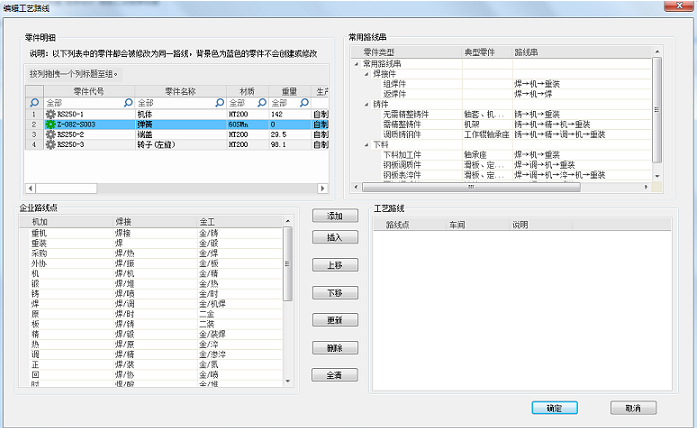Image resolution: width=697 pixels, height=428 pixels.
Task: Click the gear icon beside RS250-3
Action: [51, 144]
